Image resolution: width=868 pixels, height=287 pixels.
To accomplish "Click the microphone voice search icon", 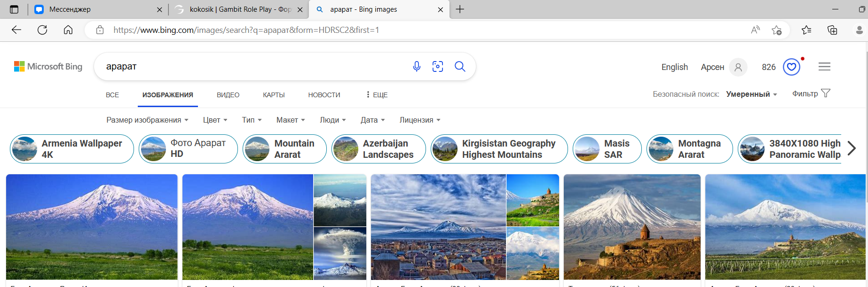I will (x=417, y=67).
